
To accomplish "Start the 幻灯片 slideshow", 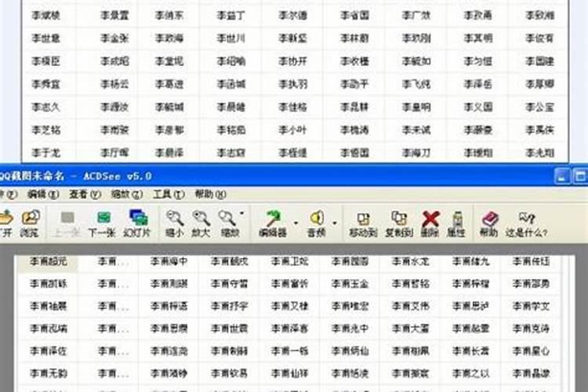I will 137,223.
